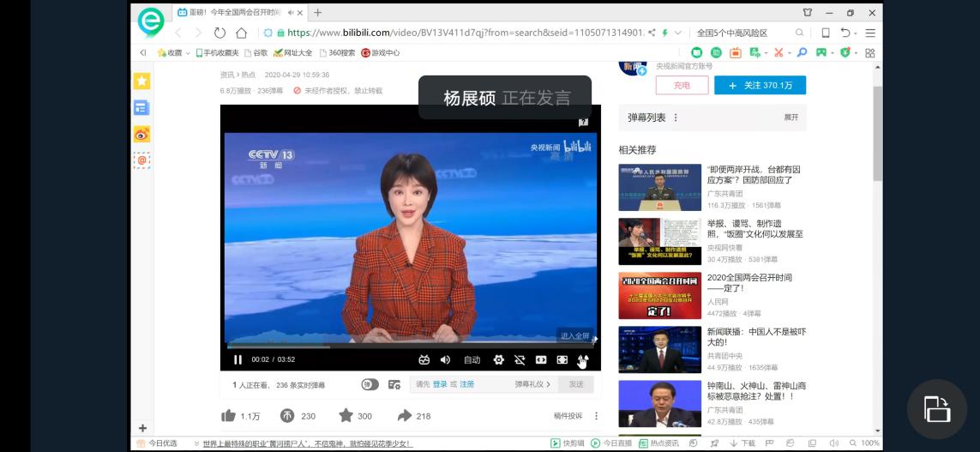Switch to wide-screen mode icon
This screenshot has width=980, height=452.
pos(541,359)
